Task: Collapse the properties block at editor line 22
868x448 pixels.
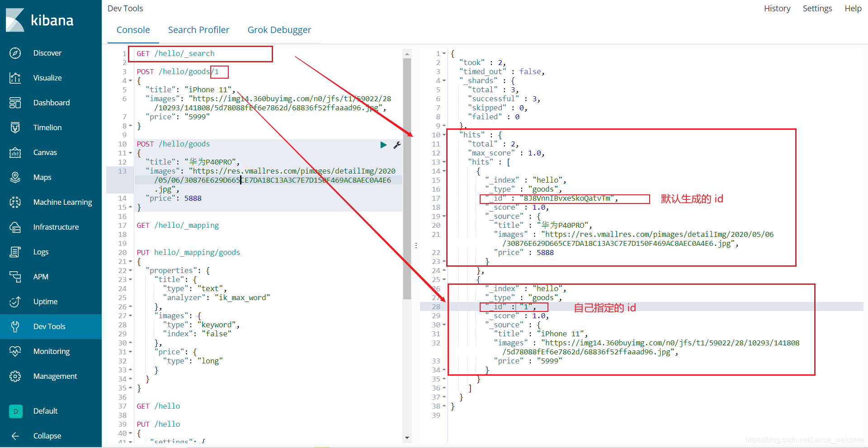Action: 130,270
